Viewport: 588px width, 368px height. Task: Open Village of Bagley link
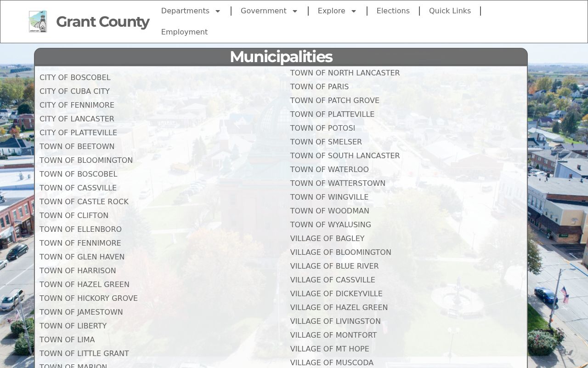tap(327, 238)
